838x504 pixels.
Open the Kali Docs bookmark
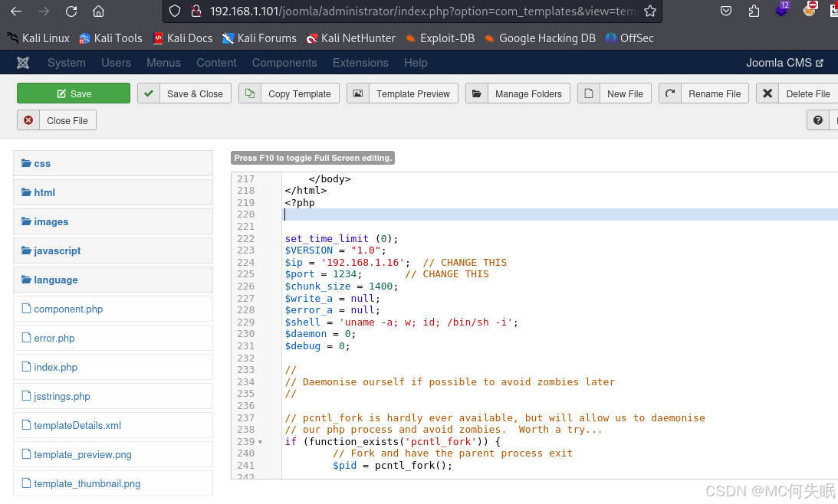click(182, 38)
